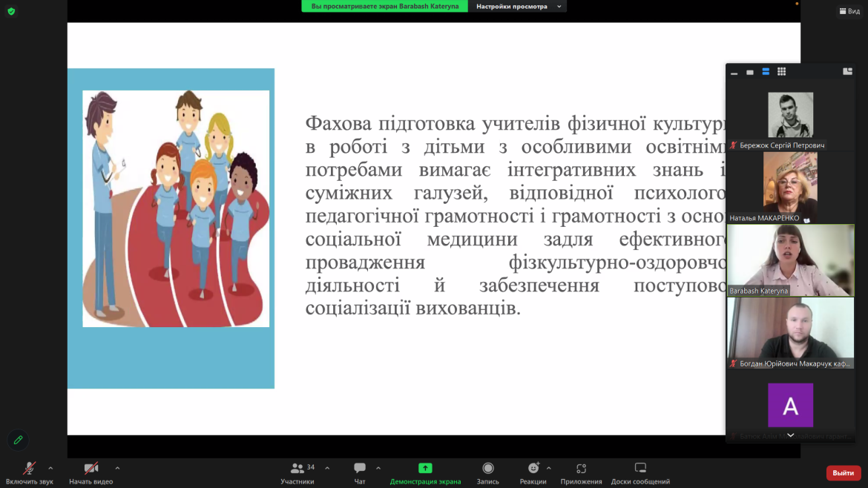The width and height of the screenshot is (868, 488).
Task: Click the green encryption shield icon
Action: (x=11, y=11)
